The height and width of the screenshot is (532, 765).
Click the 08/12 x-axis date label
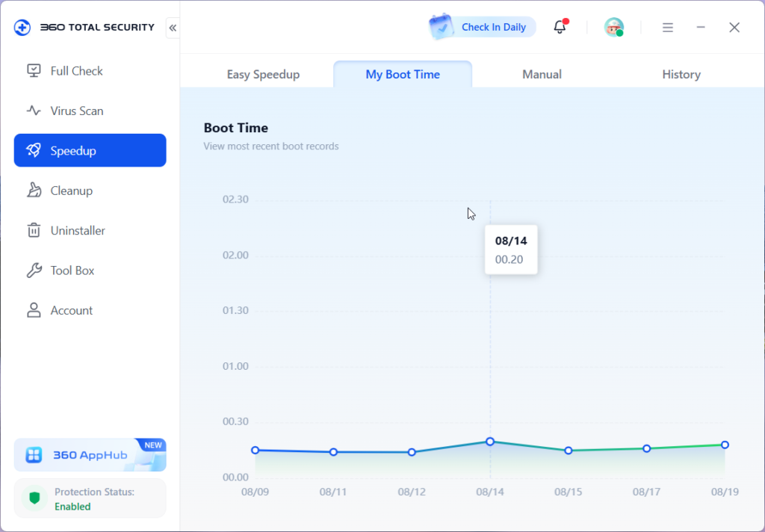coord(412,492)
